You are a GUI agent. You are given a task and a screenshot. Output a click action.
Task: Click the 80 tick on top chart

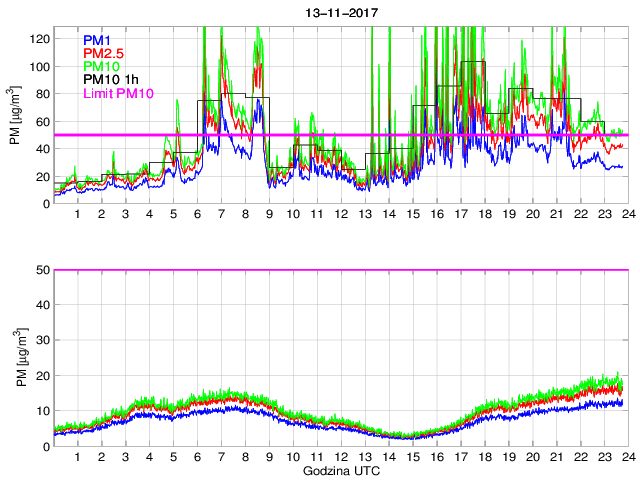click(x=43, y=94)
